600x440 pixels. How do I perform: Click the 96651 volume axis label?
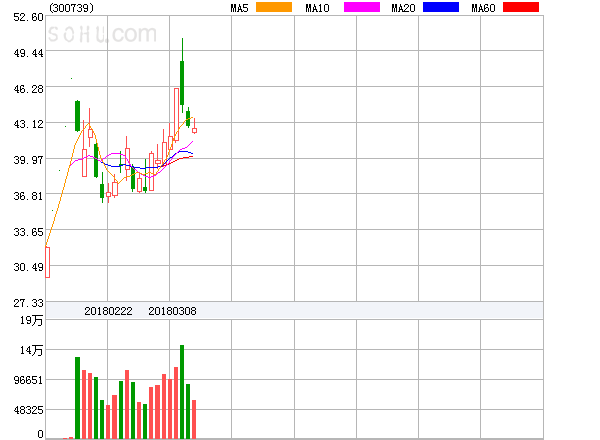(28, 380)
